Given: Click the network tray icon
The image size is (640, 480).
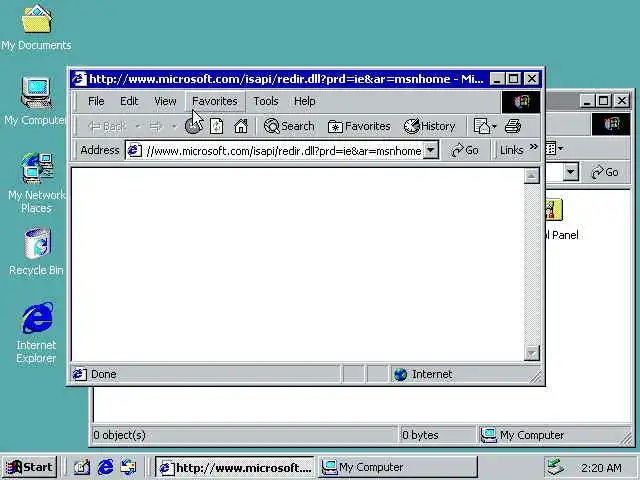Looking at the screenshot, I should point(556,467).
